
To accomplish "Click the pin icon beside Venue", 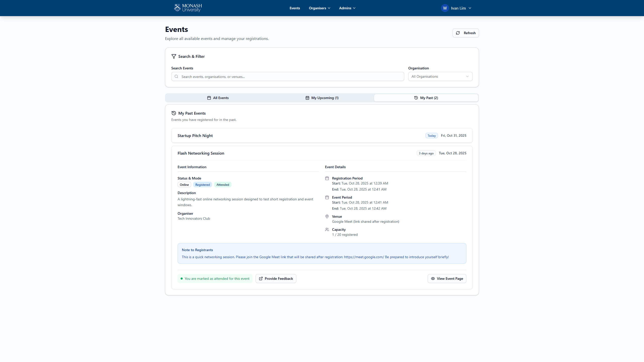I will click(327, 216).
